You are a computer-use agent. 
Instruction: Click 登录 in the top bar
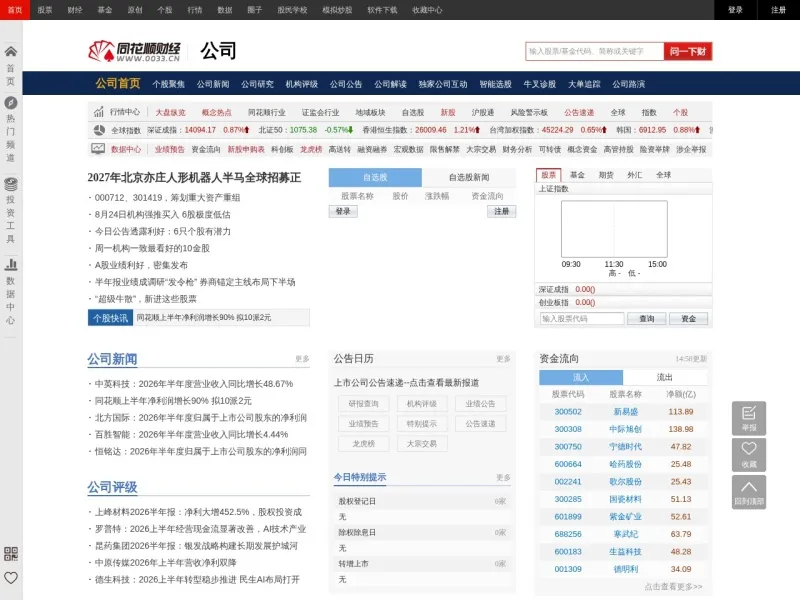click(735, 10)
